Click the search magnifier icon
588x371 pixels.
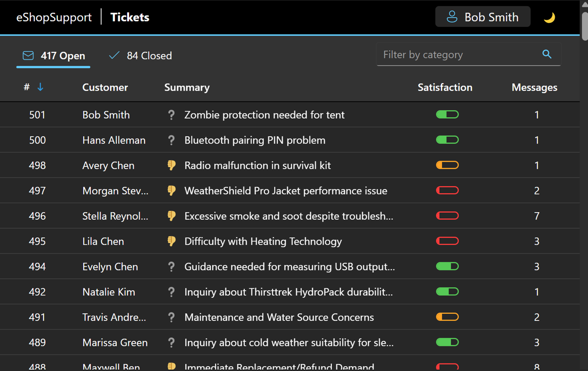547,54
